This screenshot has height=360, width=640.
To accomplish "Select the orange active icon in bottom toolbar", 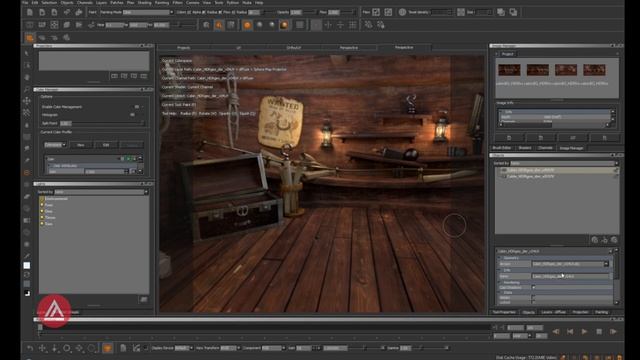I will [x=107, y=348].
